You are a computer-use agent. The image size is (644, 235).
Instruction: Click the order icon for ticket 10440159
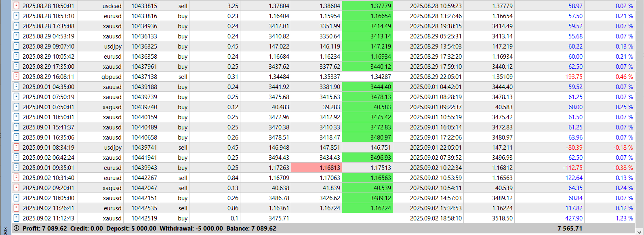point(17,117)
